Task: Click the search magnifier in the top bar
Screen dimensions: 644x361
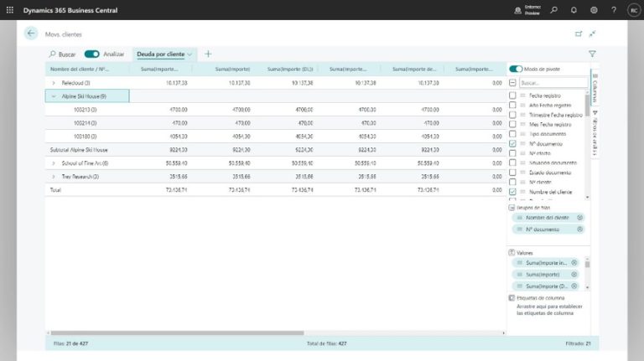Action: tap(553, 10)
